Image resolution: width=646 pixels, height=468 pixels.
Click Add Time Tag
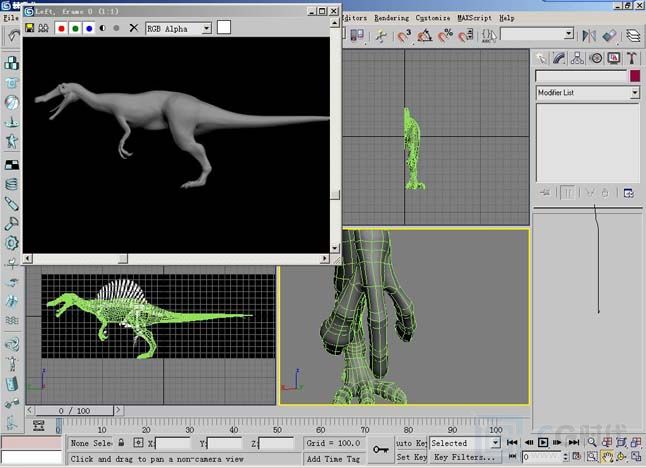click(x=333, y=459)
